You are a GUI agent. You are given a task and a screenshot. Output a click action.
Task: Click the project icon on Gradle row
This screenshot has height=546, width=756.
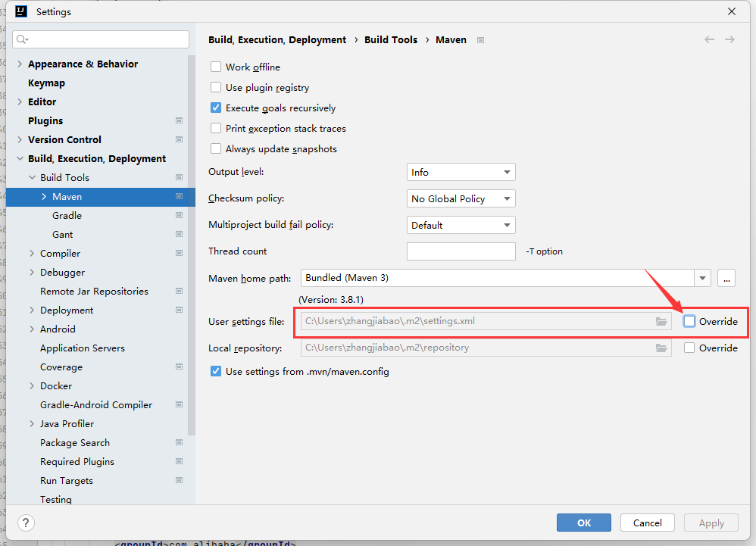pos(179,215)
